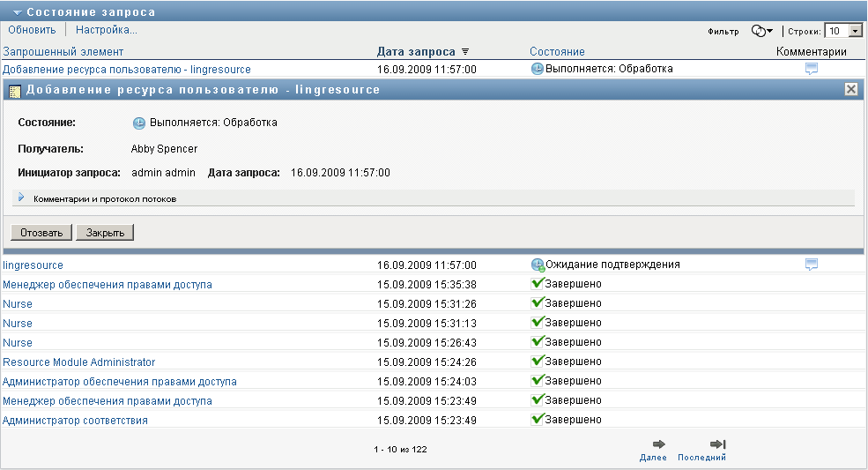
Task: Sort by Состояние column header
Action: pos(557,51)
